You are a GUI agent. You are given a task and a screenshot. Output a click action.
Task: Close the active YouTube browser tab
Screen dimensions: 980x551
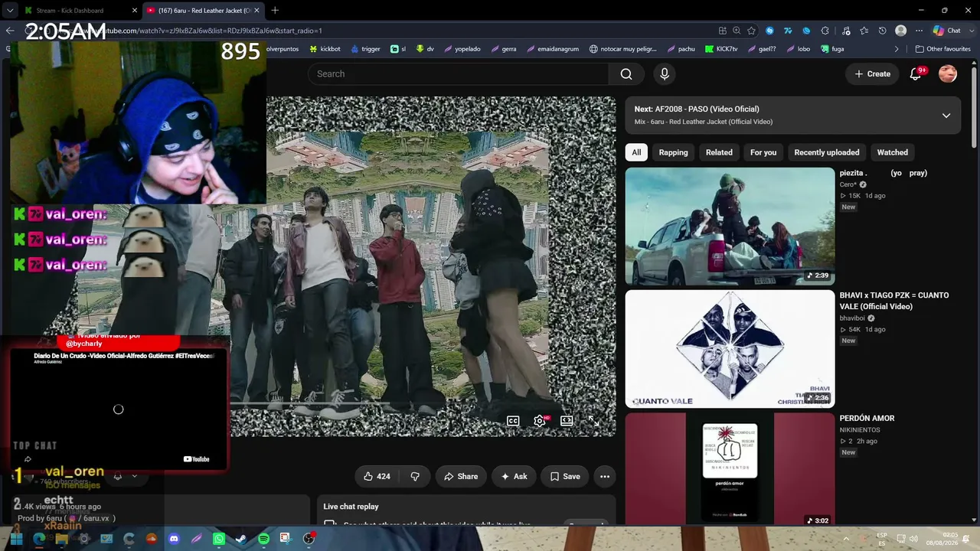click(256, 11)
